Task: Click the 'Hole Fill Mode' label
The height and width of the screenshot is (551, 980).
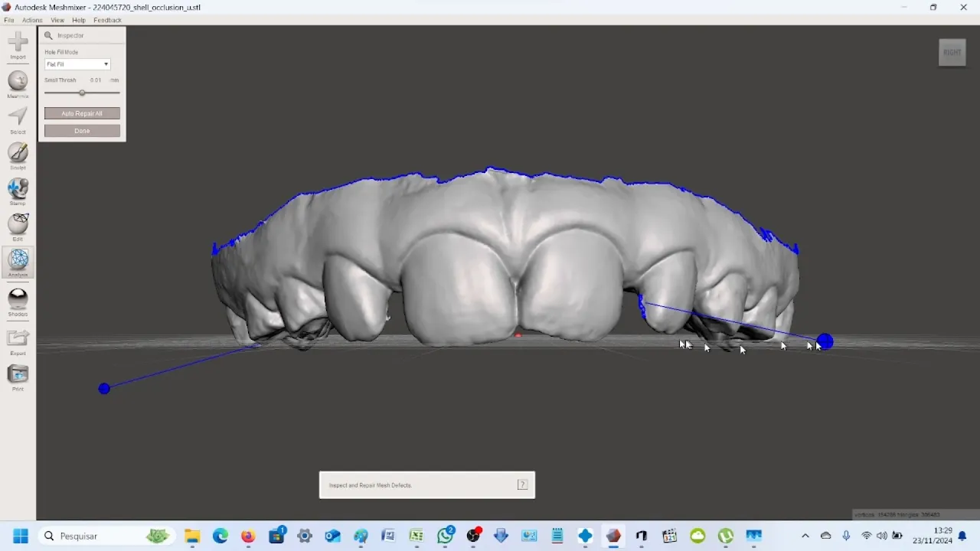Action: [61, 52]
